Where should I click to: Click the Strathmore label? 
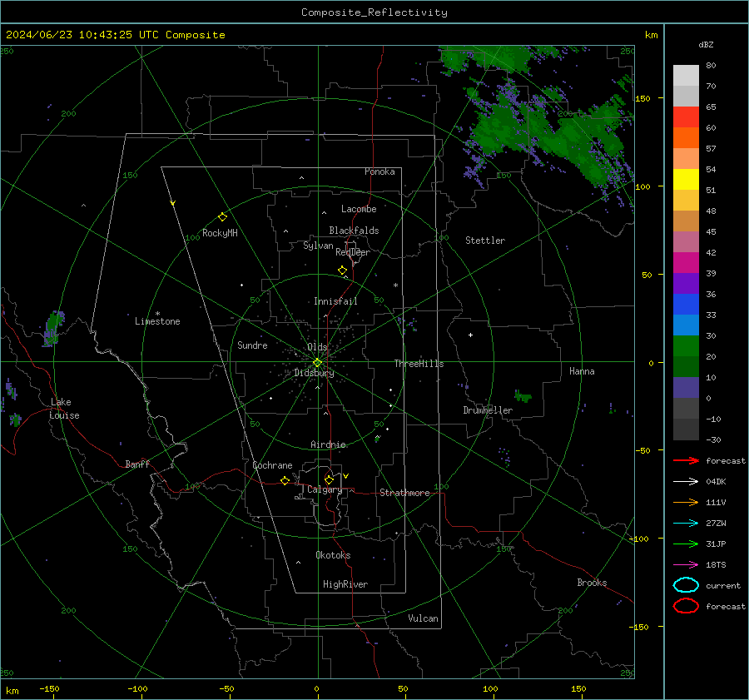coord(404,493)
